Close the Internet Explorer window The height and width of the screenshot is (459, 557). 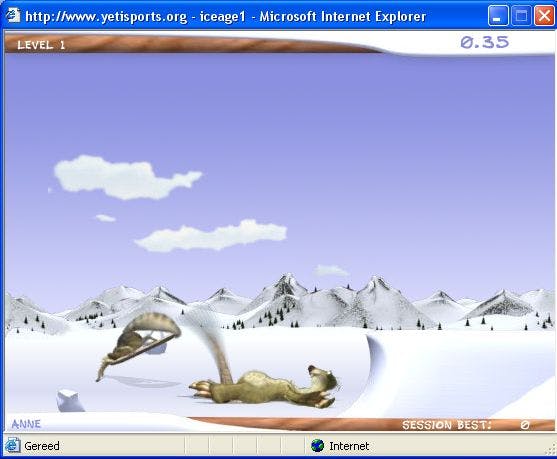544,16
